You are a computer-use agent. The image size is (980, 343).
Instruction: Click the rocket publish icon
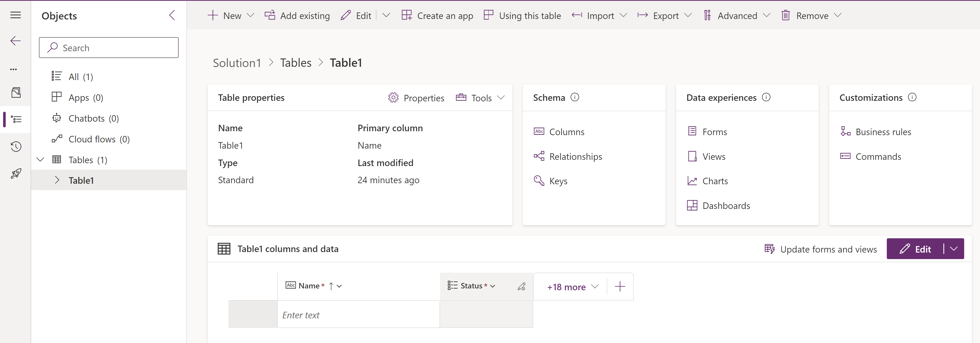click(16, 174)
